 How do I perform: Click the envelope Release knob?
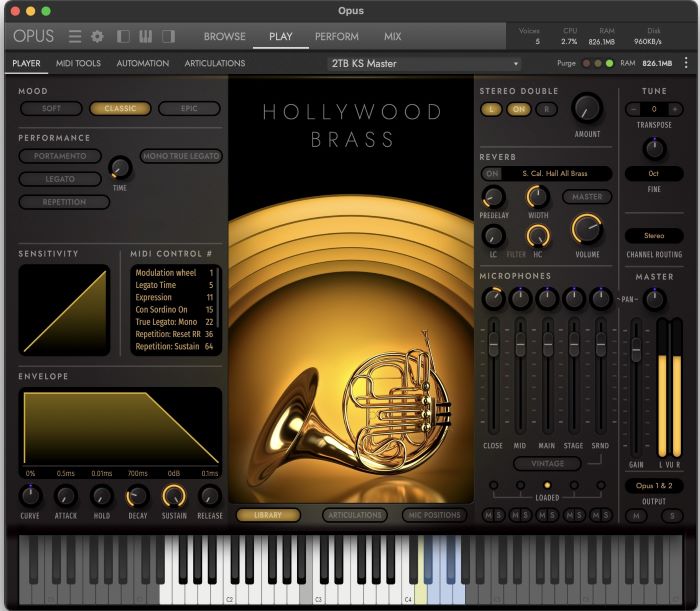point(209,496)
